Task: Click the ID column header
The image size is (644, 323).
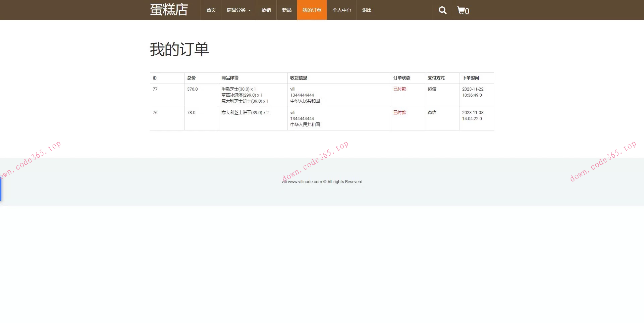Action: [x=155, y=78]
